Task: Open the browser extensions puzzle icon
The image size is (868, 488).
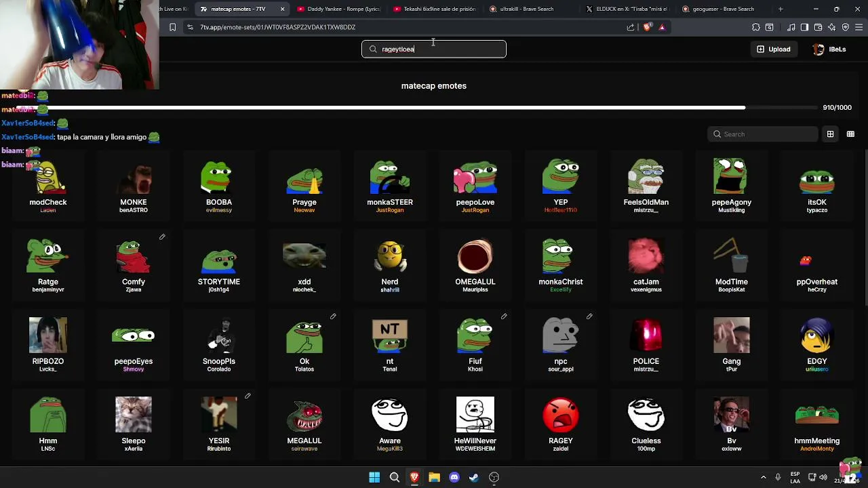Action: [x=756, y=27]
